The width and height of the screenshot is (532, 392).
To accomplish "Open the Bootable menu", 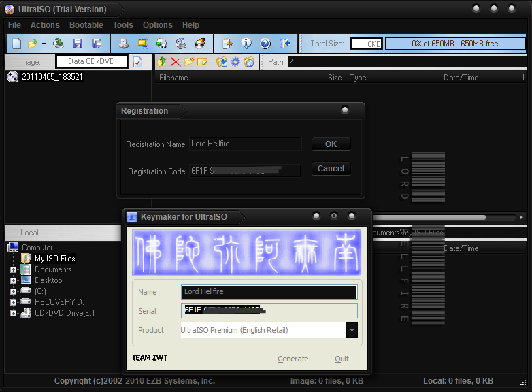I will pos(86,25).
